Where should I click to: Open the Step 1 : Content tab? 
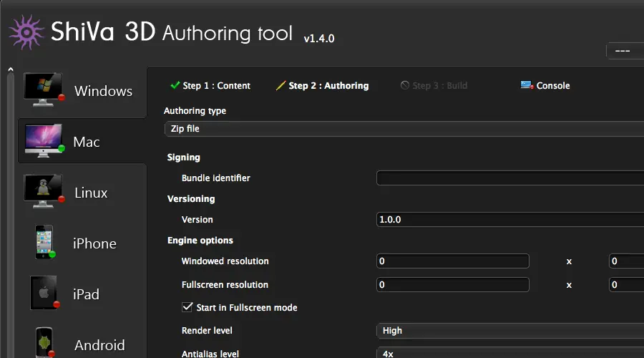210,85
